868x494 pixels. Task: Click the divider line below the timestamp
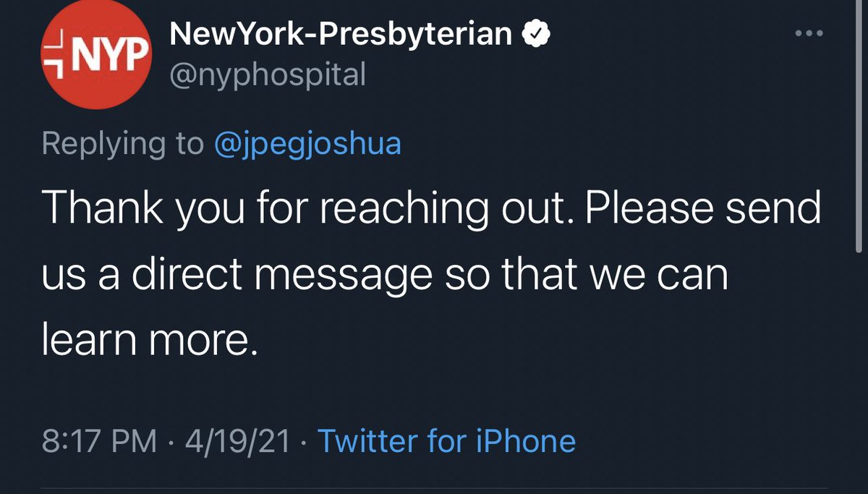[x=434, y=490]
